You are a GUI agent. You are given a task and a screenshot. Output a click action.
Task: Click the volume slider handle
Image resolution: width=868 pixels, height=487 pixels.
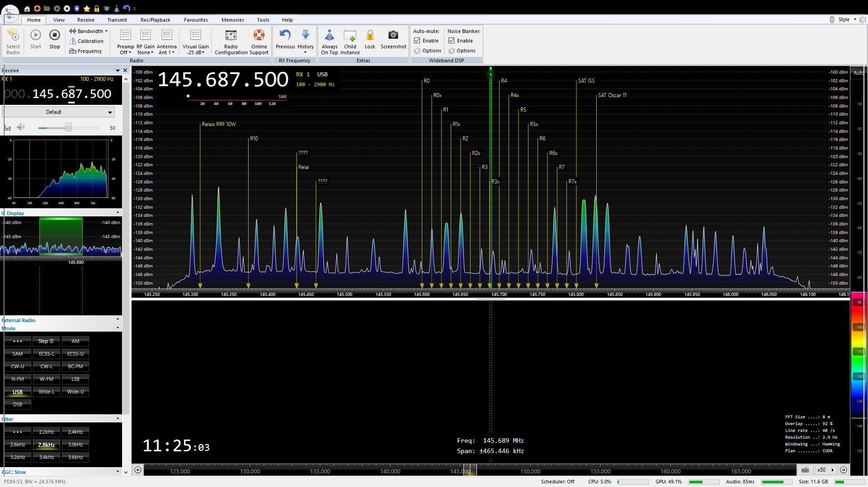(68, 128)
